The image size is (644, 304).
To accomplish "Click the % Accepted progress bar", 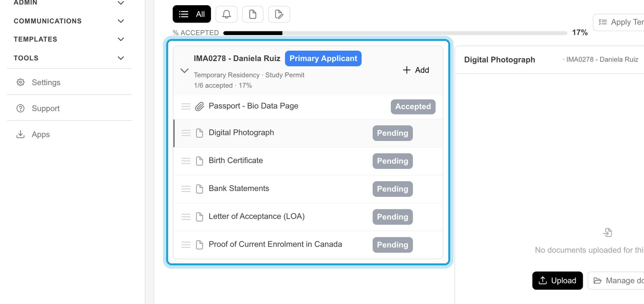I will pyautogui.click(x=395, y=33).
